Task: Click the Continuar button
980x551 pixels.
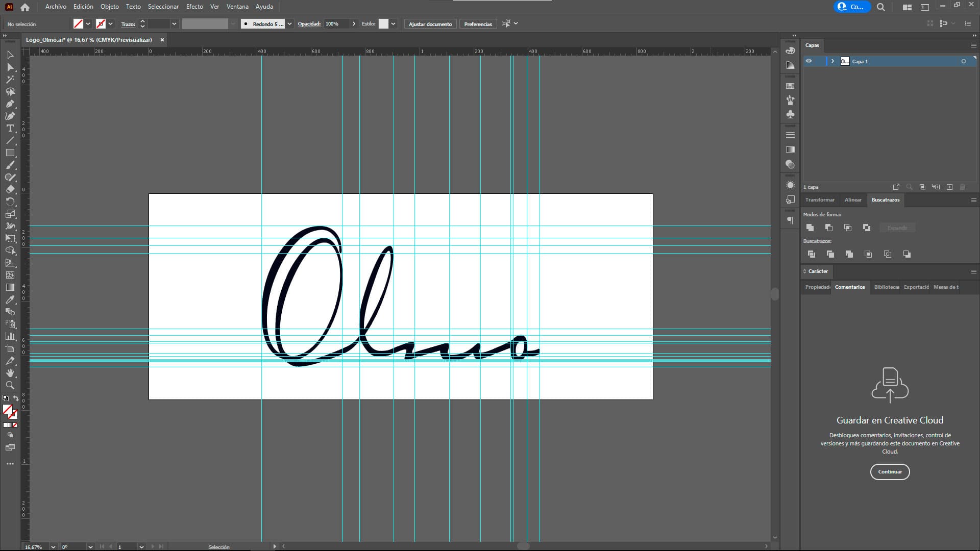Action: [x=890, y=472]
